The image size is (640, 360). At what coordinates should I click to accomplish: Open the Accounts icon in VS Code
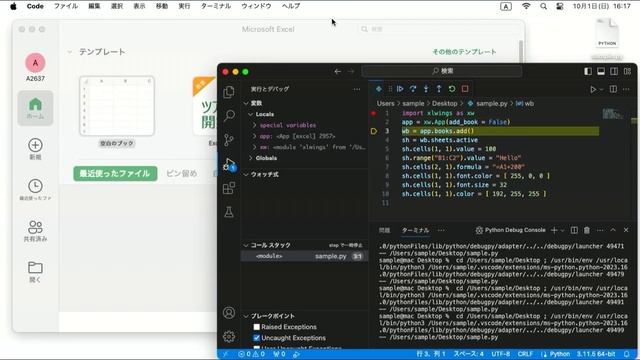229,313
